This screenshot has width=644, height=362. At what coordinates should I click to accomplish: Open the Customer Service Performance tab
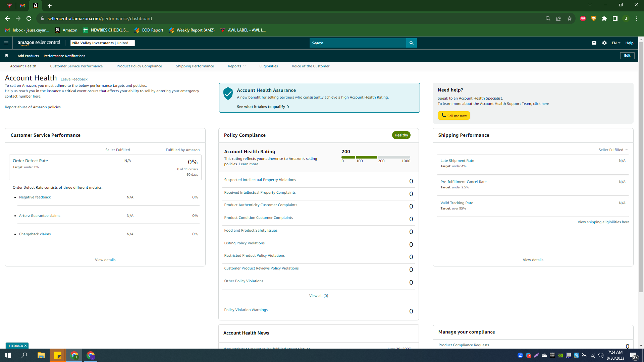76,66
